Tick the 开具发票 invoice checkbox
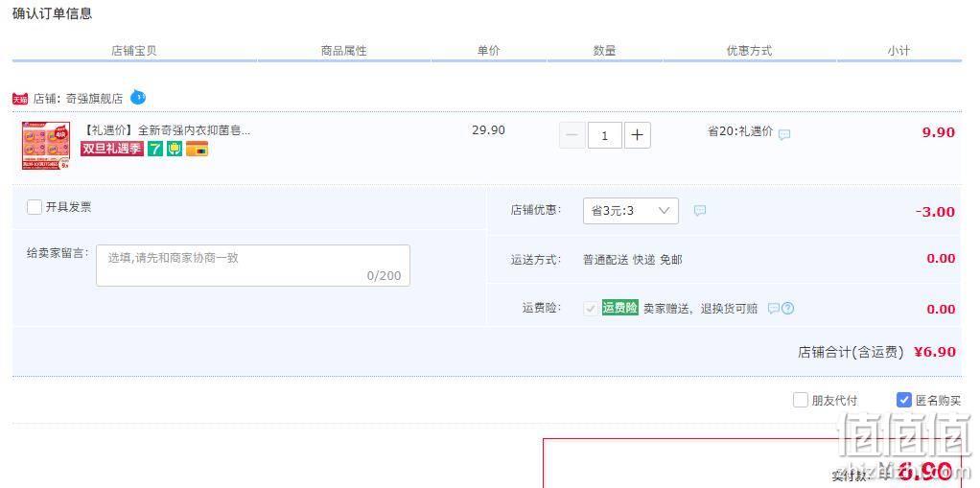This screenshot has height=488, width=980. (x=35, y=207)
